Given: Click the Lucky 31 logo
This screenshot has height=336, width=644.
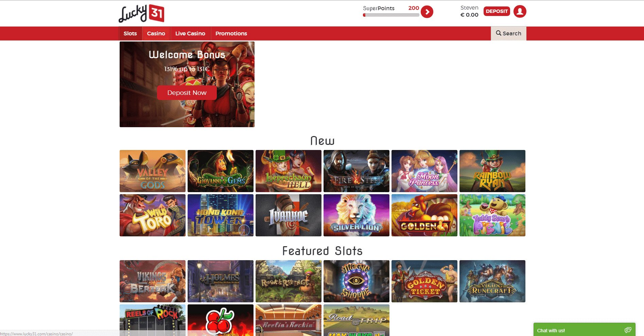Looking at the screenshot, I should (x=141, y=14).
